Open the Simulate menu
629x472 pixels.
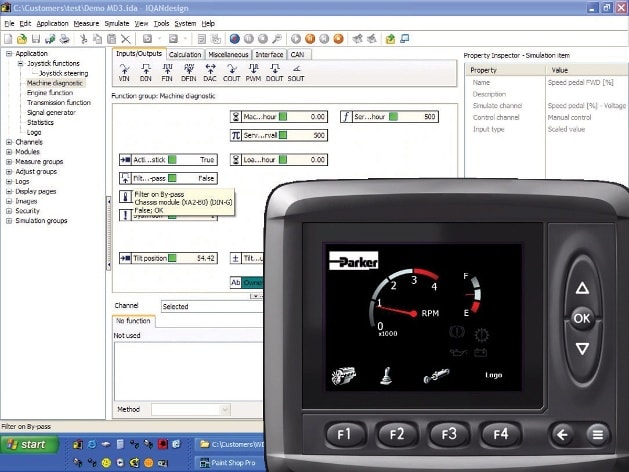[117, 23]
